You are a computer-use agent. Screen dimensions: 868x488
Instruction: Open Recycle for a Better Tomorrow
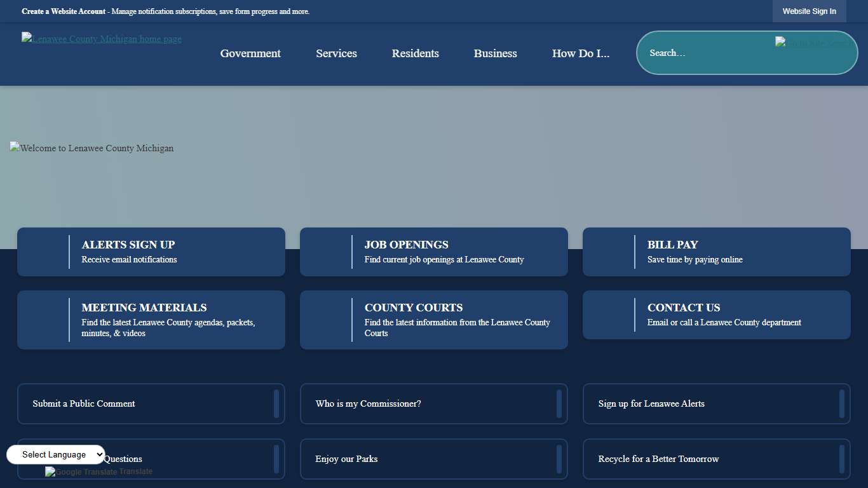point(658,459)
